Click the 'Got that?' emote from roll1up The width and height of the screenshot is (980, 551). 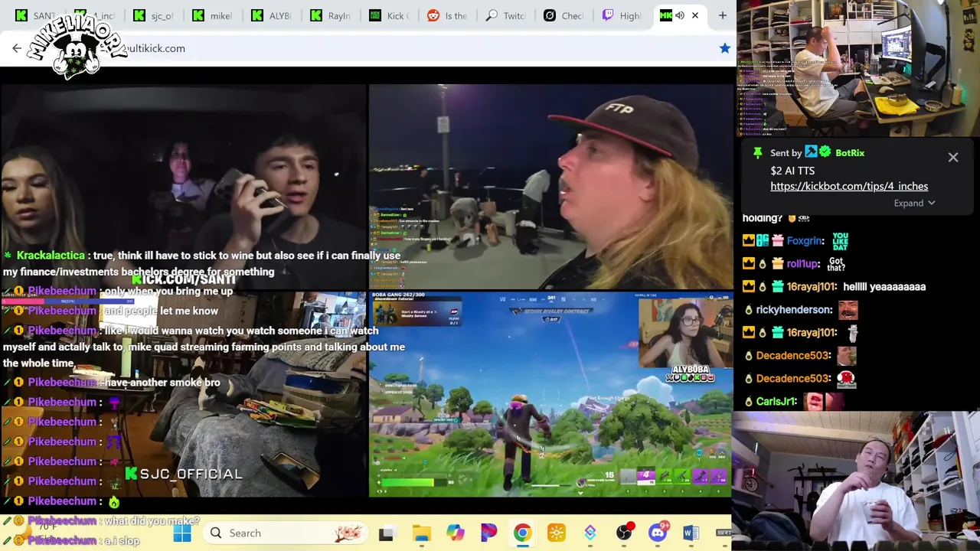(835, 264)
